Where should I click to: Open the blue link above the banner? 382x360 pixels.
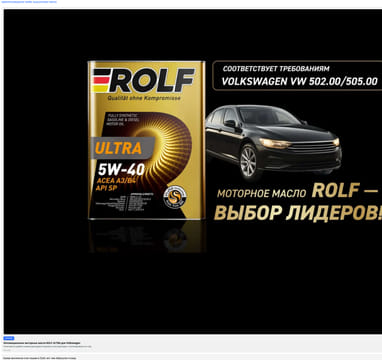[29, 2]
